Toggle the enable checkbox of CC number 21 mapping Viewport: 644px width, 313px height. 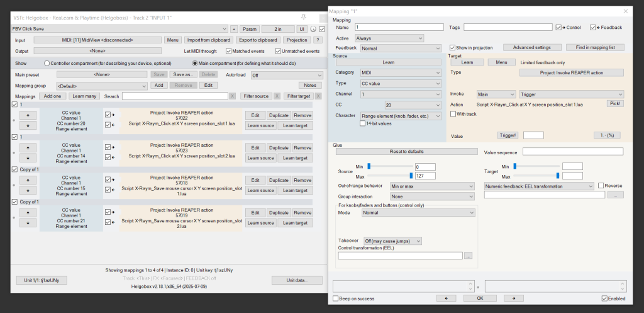coord(15,202)
